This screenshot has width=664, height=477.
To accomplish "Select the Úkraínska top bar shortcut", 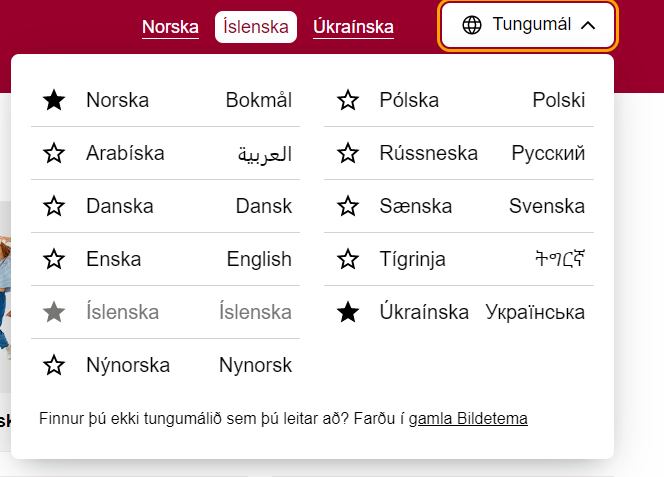I will click(x=353, y=27).
